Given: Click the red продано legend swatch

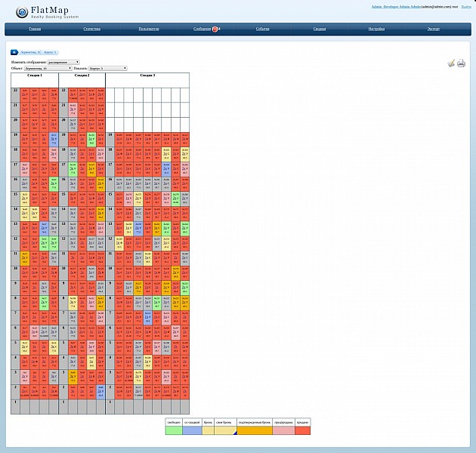Looking at the screenshot, I should point(302,430).
